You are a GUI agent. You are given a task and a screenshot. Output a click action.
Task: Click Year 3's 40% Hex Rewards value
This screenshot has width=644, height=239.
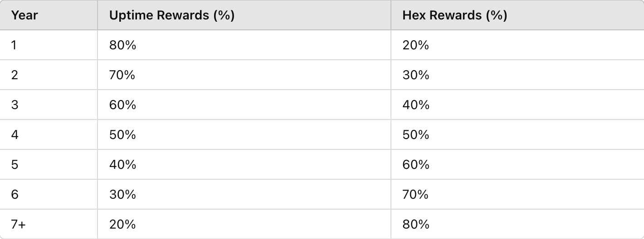[x=415, y=105]
